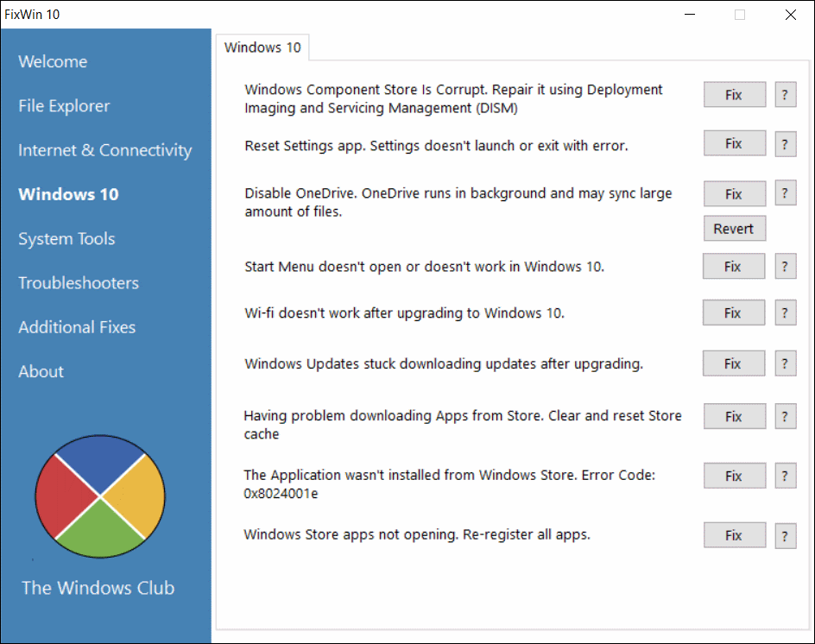The image size is (815, 644).
Task: Click 'Reset Settings app' description text
Action: click(x=436, y=146)
